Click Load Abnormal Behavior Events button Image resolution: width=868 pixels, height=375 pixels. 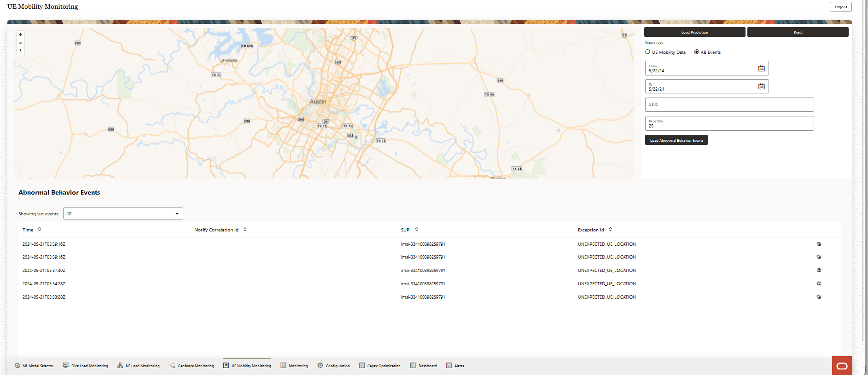676,140
